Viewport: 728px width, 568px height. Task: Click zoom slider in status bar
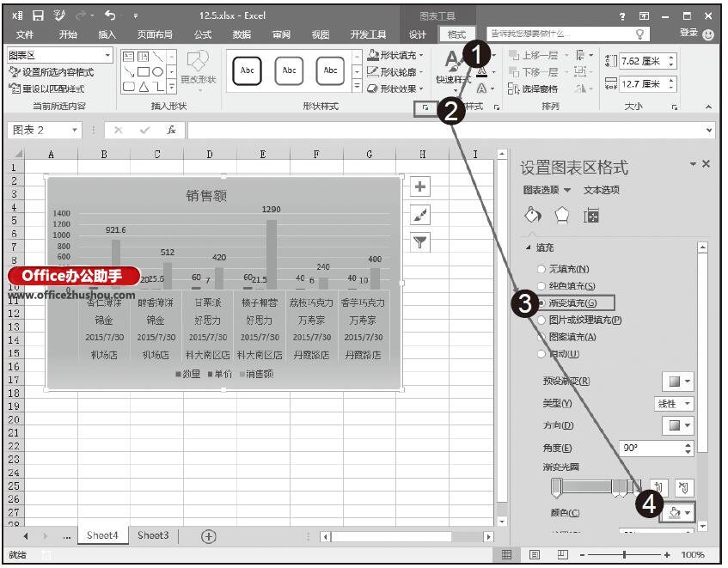click(624, 554)
